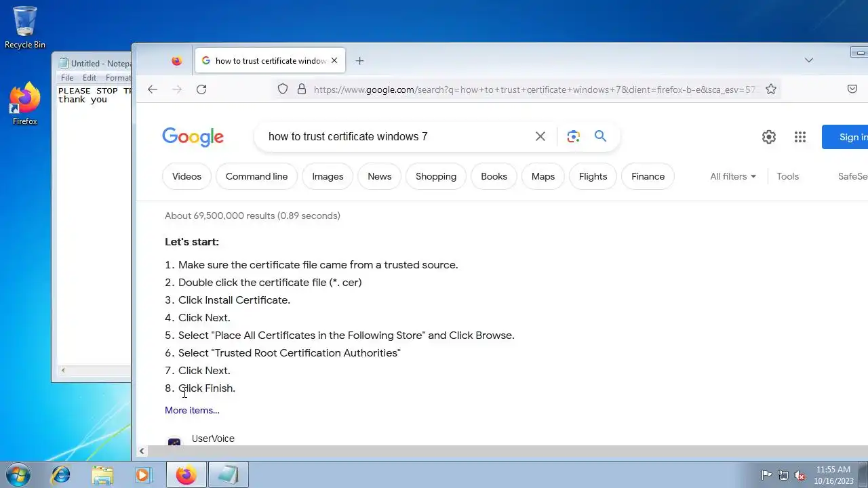The height and width of the screenshot is (488, 868).
Task: Click the Sign in button
Action: (x=845, y=137)
